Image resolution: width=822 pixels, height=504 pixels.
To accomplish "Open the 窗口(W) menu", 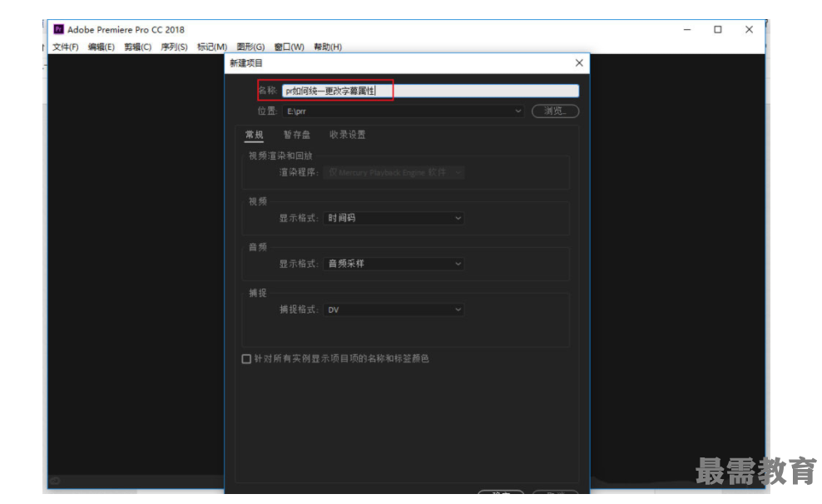I will point(290,47).
